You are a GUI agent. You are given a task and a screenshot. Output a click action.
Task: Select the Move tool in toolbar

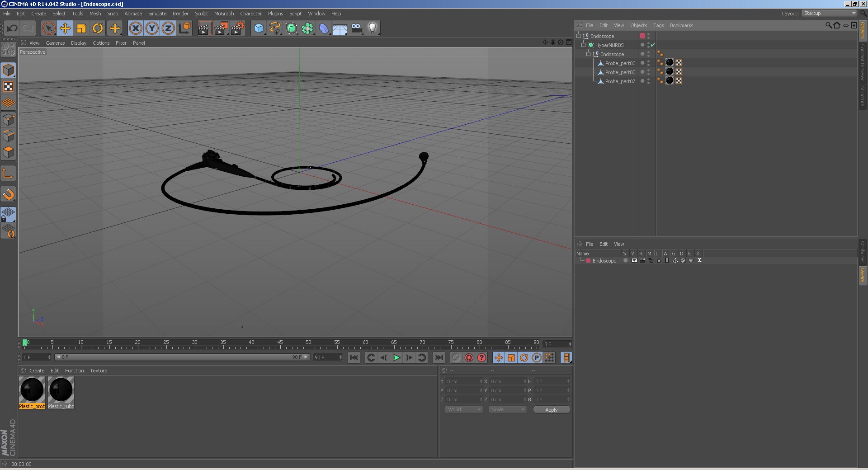click(65, 28)
